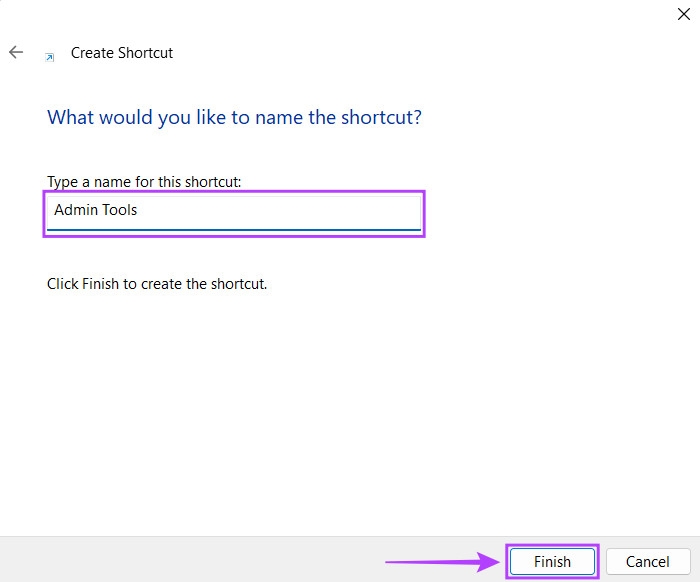Image resolution: width=700 pixels, height=582 pixels.
Task: Close the Create Shortcut dialog
Action: pyautogui.click(x=683, y=14)
